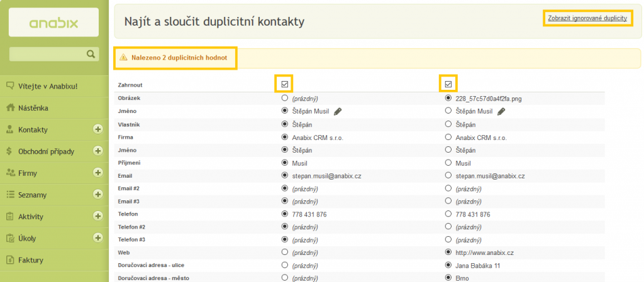Uncheck the first Zahrnout checkbox
The image size is (644, 282).
click(285, 84)
